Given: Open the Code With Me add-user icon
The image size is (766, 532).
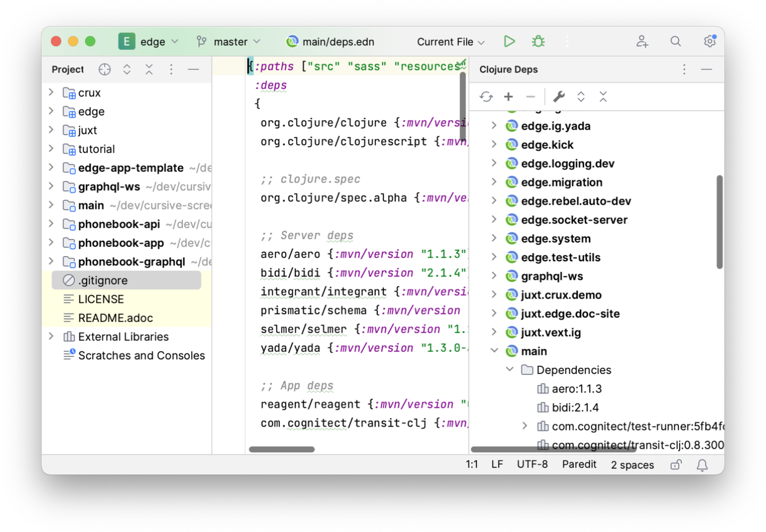Looking at the screenshot, I should pos(642,42).
